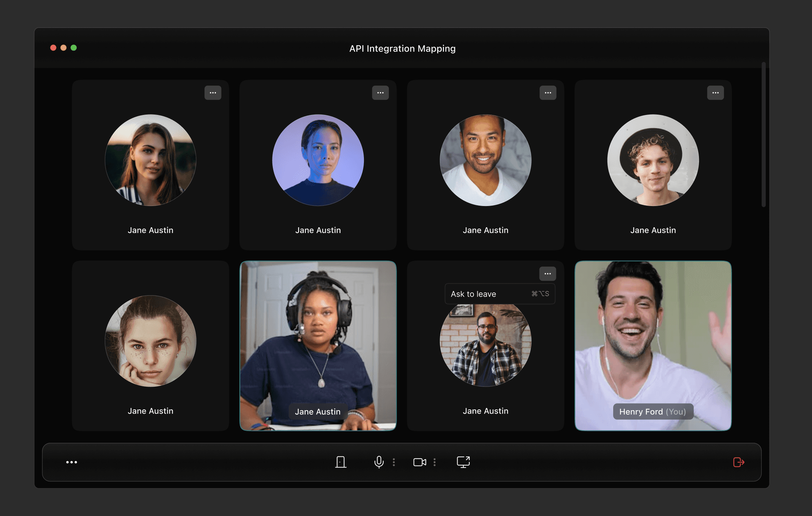812x516 pixels.
Task: Click the green fullscreen window button
Action: [x=74, y=47]
